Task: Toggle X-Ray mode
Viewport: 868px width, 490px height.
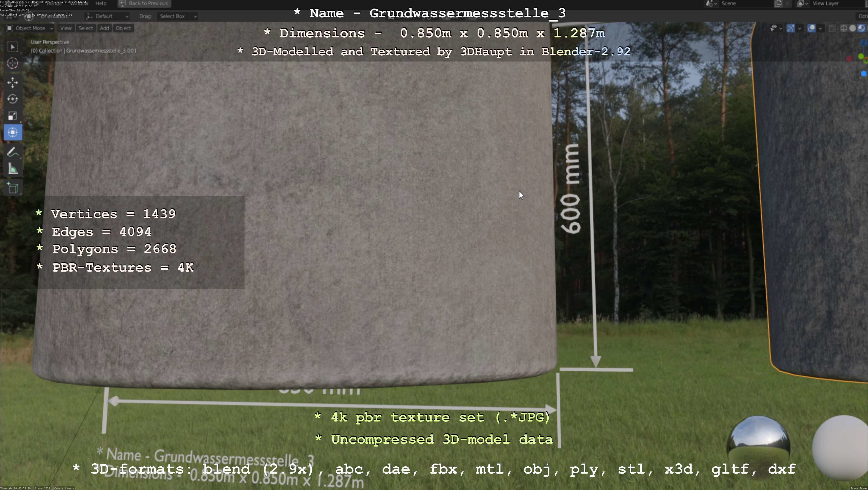Action: click(x=832, y=28)
